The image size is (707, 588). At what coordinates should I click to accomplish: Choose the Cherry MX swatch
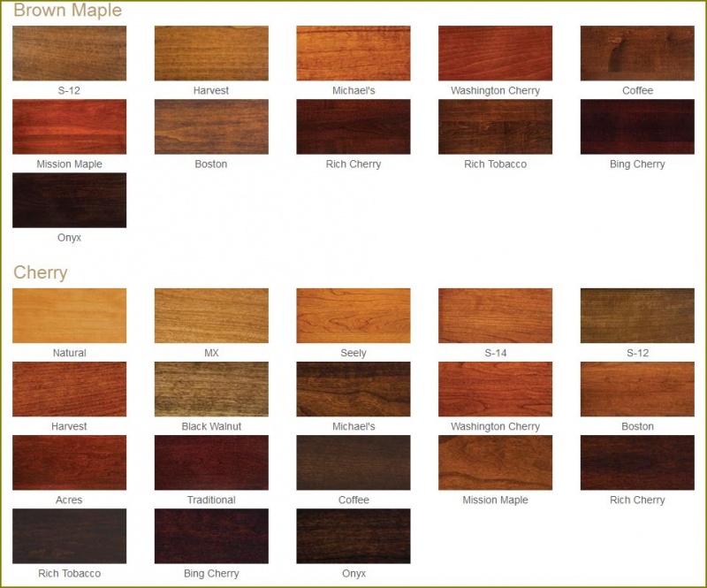click(x=211, y=316)
